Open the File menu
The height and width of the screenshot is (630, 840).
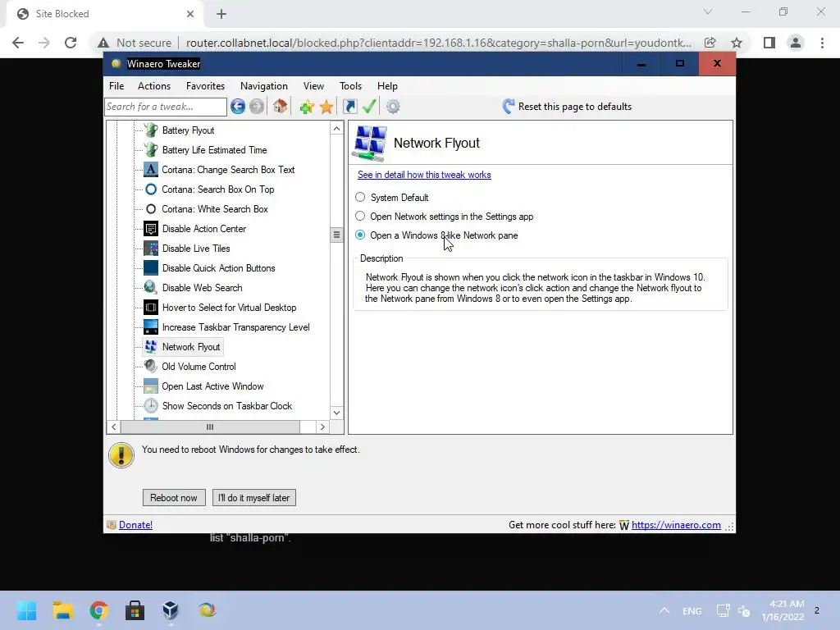pos(116,86)
